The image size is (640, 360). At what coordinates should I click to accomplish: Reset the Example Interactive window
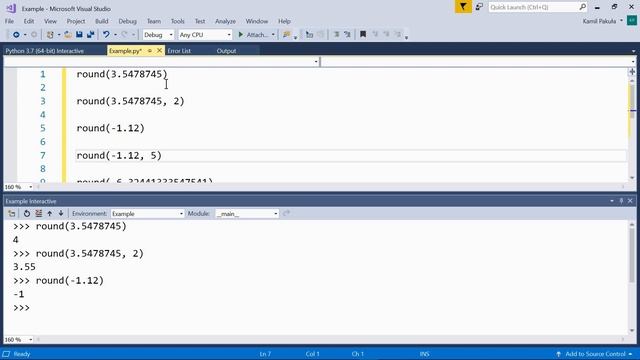(x=27, y=213)
